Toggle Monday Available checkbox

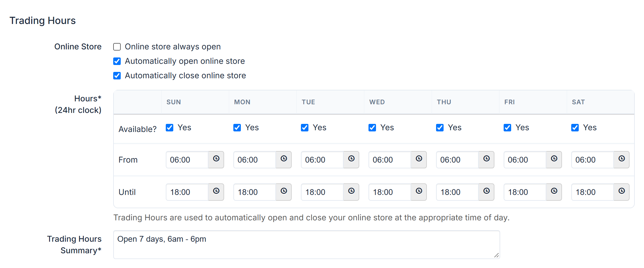[237, 128]
